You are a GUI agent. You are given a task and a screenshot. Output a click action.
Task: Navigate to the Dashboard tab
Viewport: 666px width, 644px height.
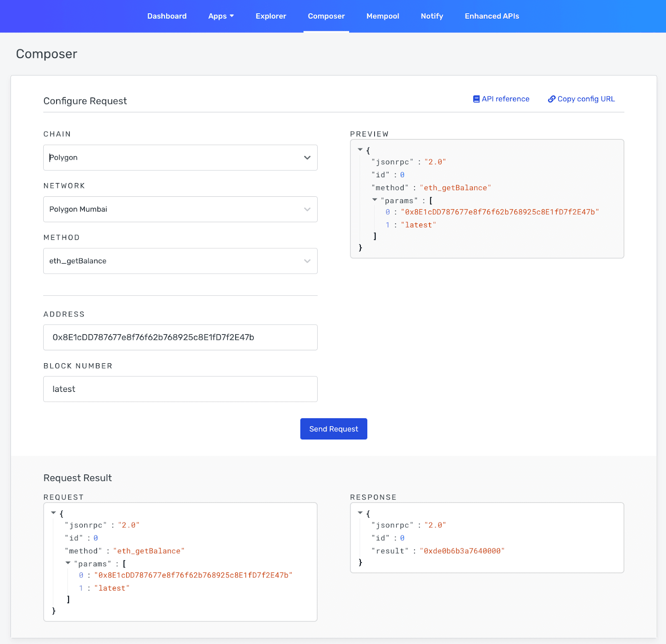(x=166, y=16)
